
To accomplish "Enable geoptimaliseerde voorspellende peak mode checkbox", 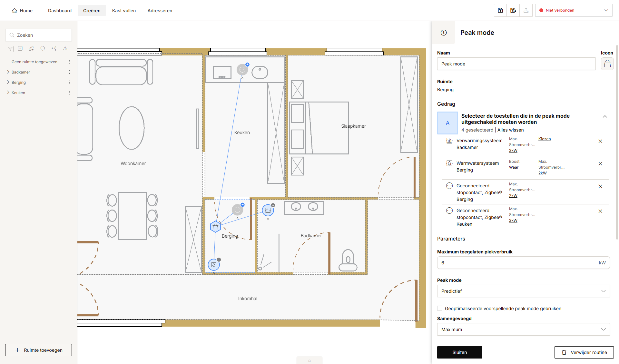I will [x=440, y=309].
